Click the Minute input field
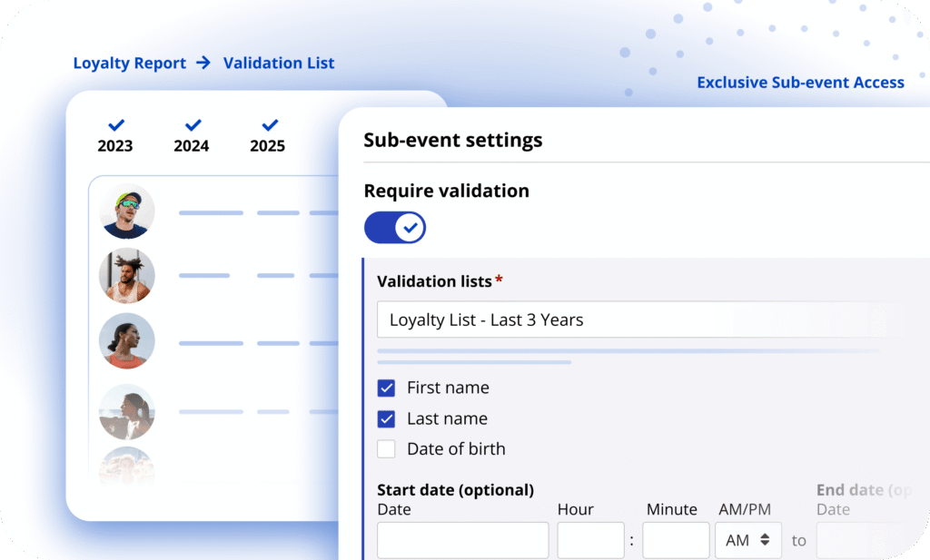This screenshot has width=930, height=560. (x=676, y=540)
